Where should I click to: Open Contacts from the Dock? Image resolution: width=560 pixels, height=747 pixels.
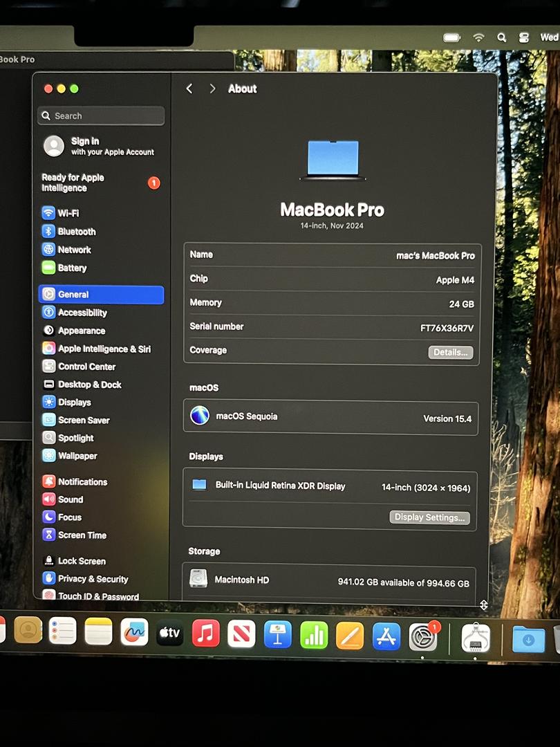point(28,630)
